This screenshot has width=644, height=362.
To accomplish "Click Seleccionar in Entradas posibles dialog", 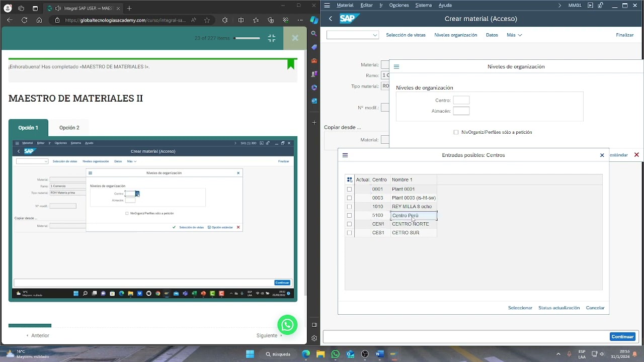I will (520, 308).
